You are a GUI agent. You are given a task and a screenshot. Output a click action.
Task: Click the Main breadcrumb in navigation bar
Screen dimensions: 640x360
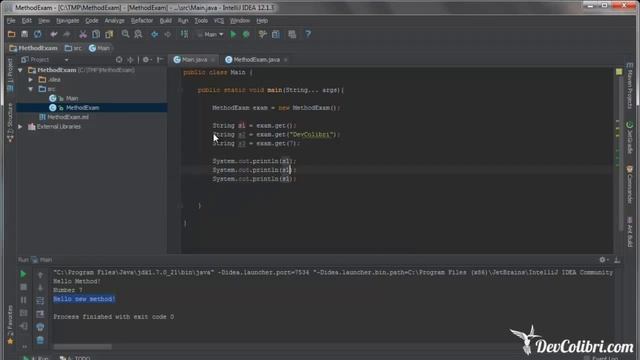99,48
